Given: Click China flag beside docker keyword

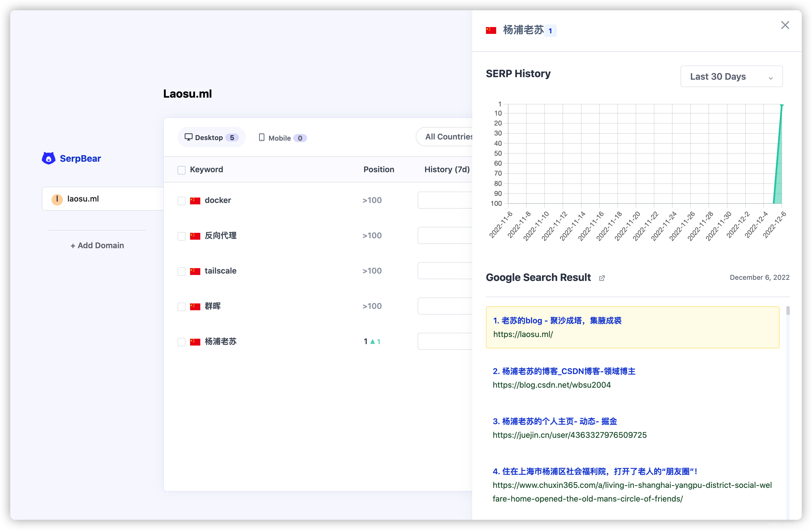Looking at the screenshot, I should 195,200.
